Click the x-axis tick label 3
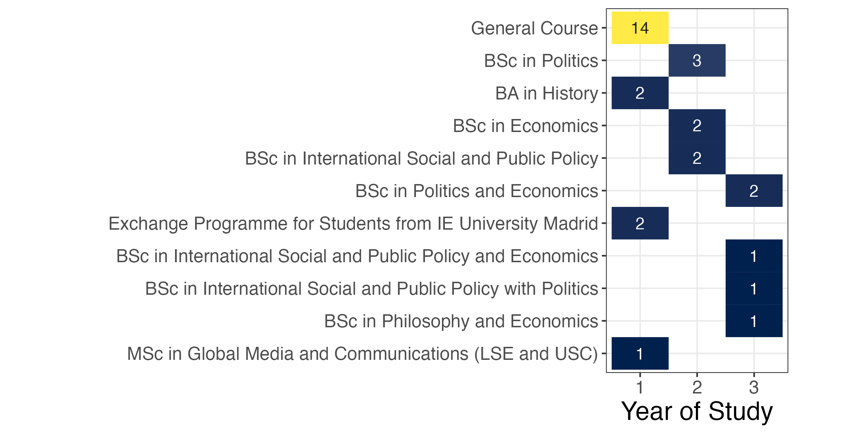The image size is (868, 434). [754, 387]
